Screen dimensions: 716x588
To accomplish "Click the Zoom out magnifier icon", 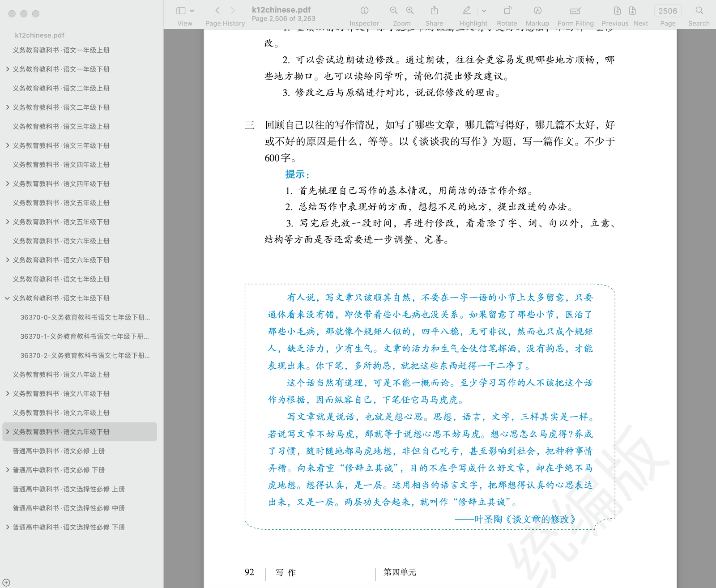I will pos(394,11).
